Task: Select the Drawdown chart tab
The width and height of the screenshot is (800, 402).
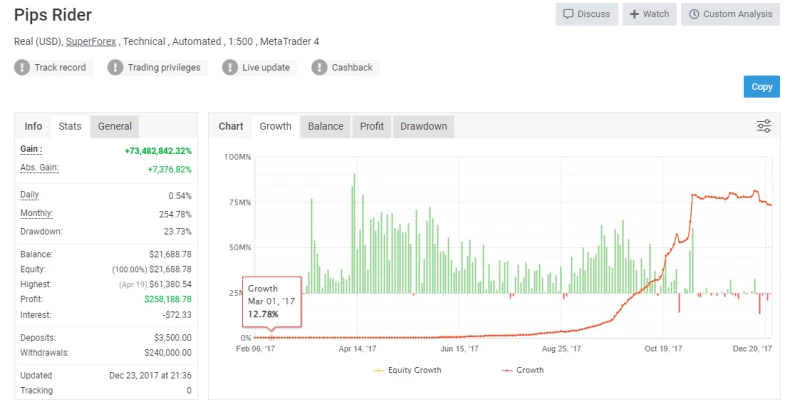Action: coord(422,126)
